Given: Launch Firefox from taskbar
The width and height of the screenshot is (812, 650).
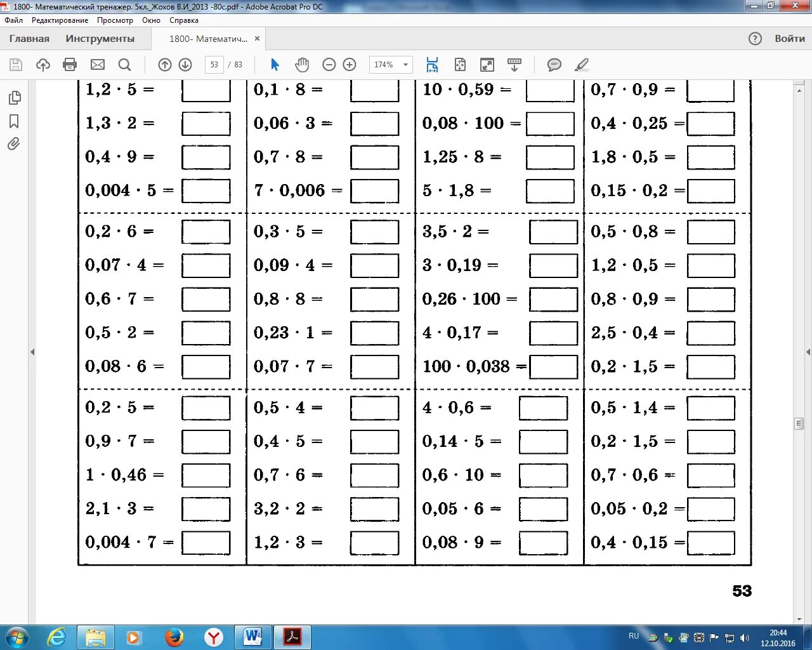Looking at the screenshot, I should 174,637.
